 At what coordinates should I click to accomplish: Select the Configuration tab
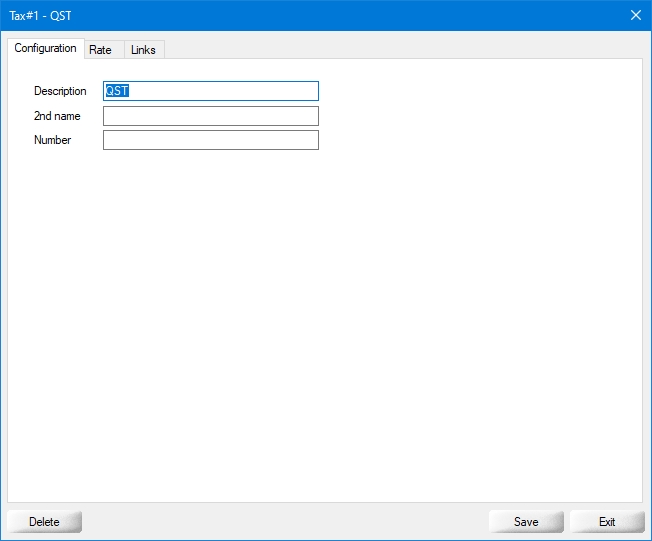pos(45,48)
